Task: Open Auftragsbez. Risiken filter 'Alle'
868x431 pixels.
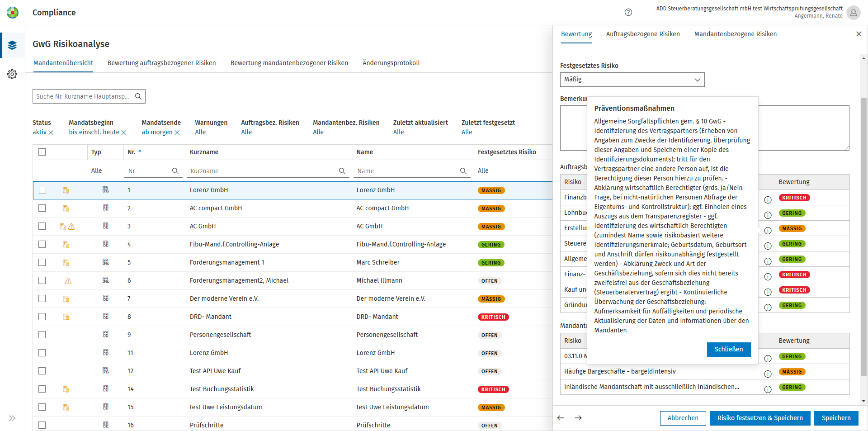Action: click(x=246, y=132)
